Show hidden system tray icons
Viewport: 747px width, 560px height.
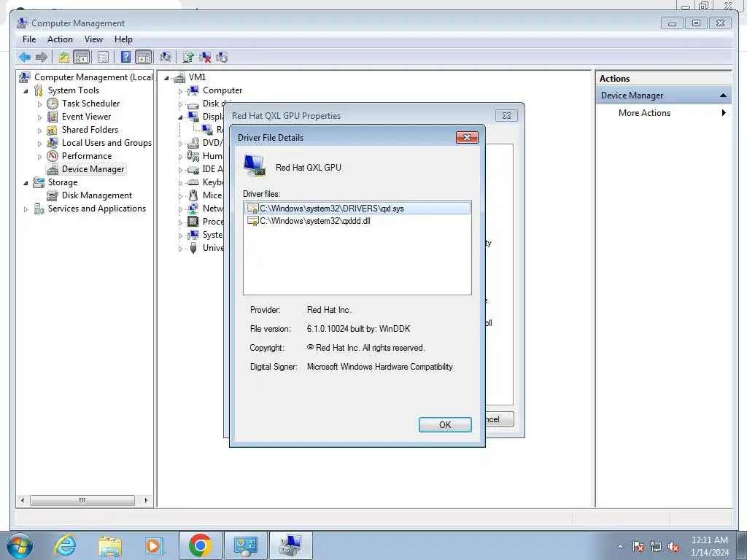pyautogui.click(x=620, y=546)
